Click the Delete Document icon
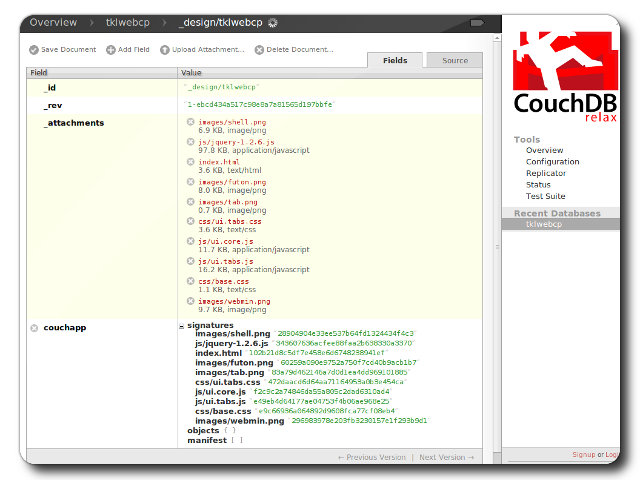Image resolution: width=640 pixels, height=480 pixels. click(260, 49)
